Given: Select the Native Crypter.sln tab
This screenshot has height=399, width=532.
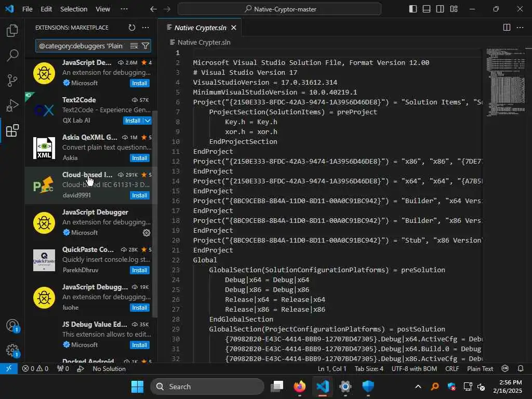Looking at the screenshot, I should click(200, 28).
